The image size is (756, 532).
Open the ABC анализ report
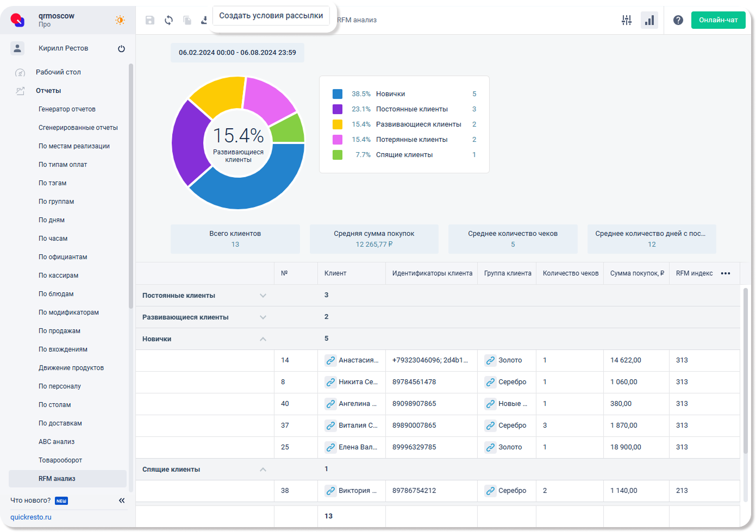point(57,442)
